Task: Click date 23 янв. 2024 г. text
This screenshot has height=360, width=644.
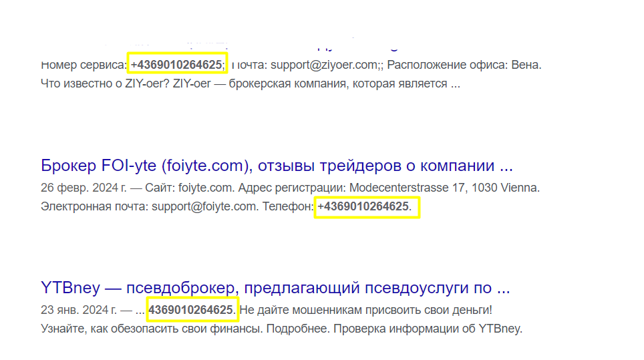Action: 78,309
